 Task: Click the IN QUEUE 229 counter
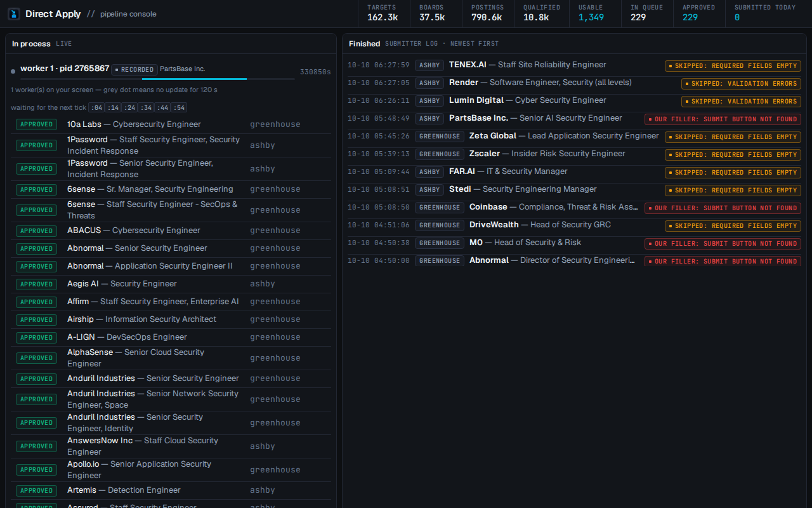647,13
